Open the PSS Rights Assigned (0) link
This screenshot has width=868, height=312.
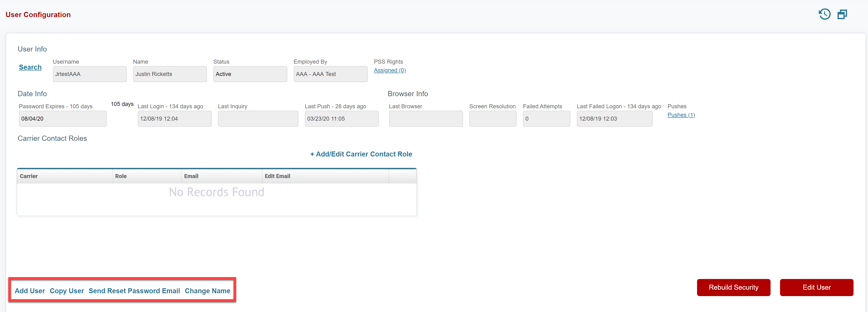390,70
